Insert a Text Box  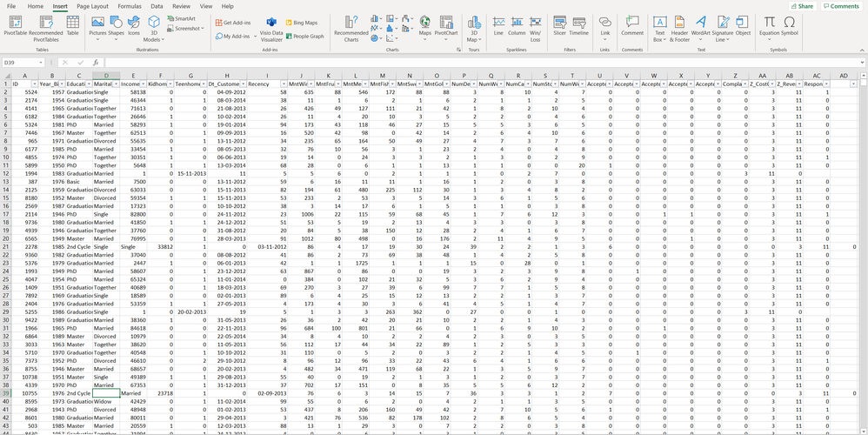click(x=659, y=29)
